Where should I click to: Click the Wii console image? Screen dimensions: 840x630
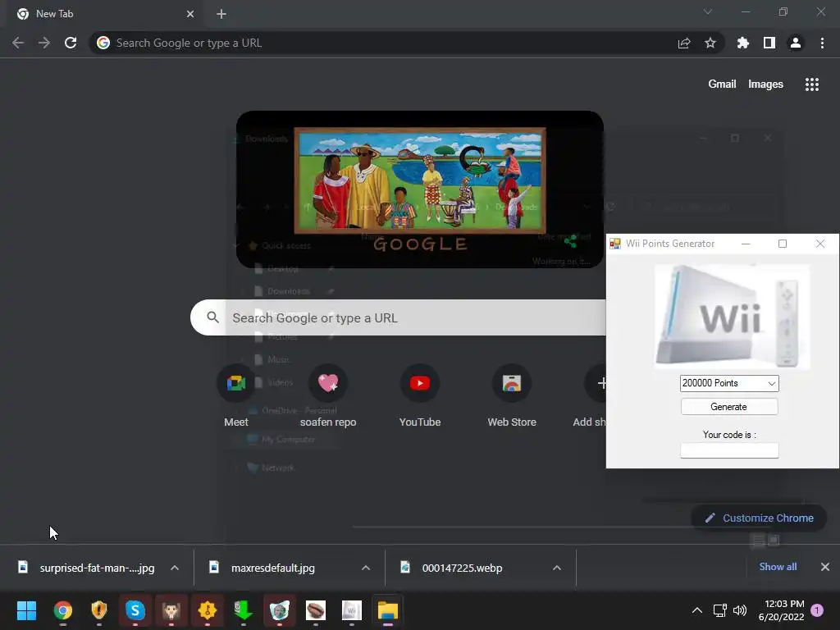(732, 317)
